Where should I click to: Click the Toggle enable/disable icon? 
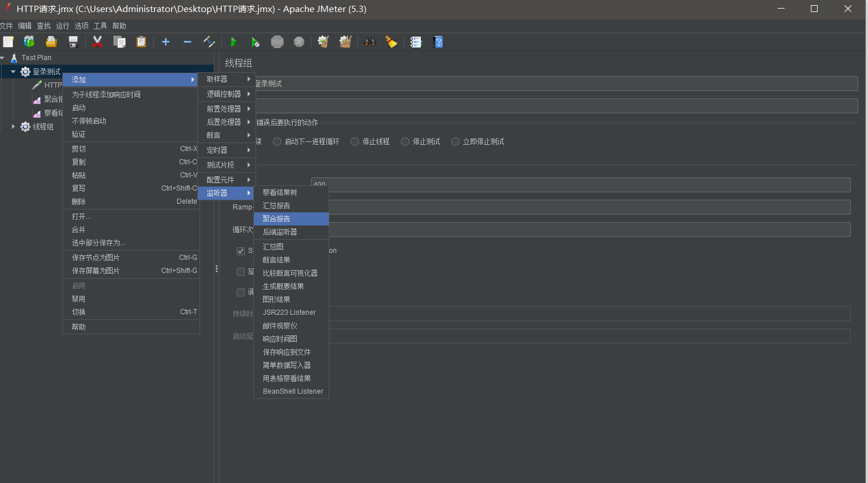coord(209,42)
